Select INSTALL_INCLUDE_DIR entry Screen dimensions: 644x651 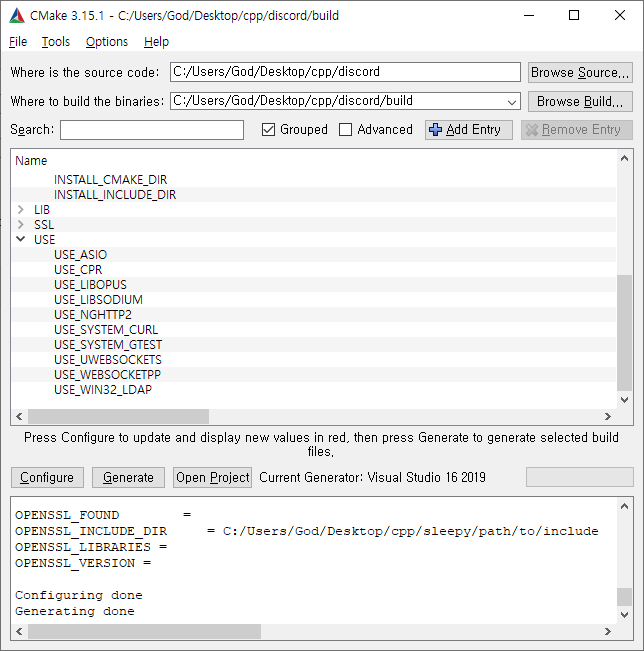click(115, 195)
